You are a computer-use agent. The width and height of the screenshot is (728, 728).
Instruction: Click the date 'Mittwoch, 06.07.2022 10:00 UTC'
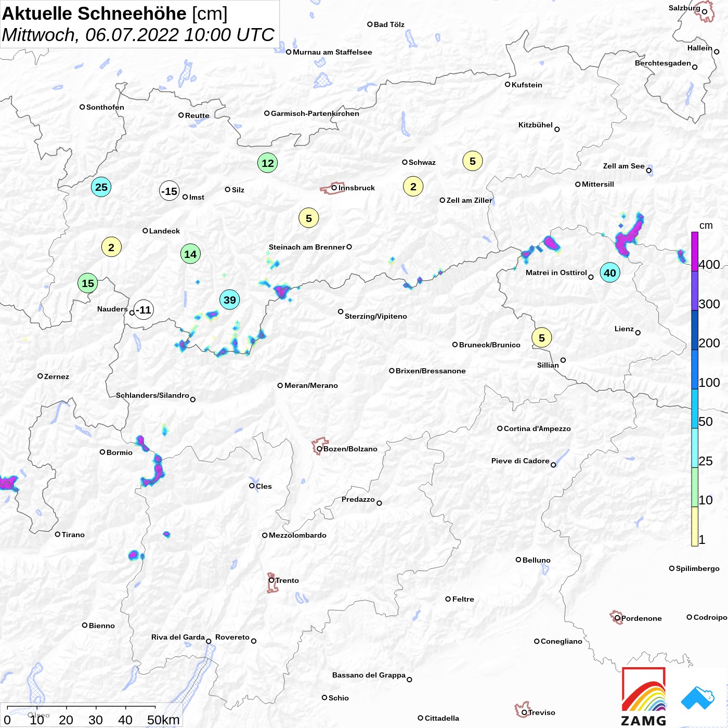click(138, 35)
